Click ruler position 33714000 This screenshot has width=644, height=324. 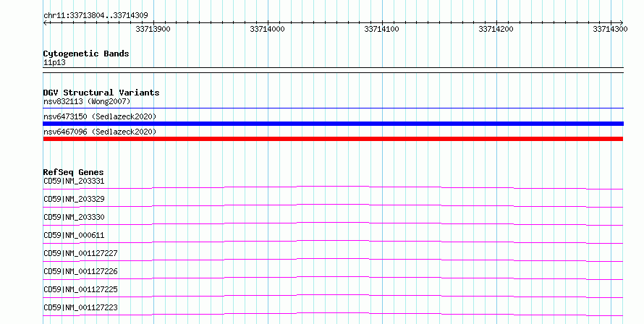click(267, 29)
